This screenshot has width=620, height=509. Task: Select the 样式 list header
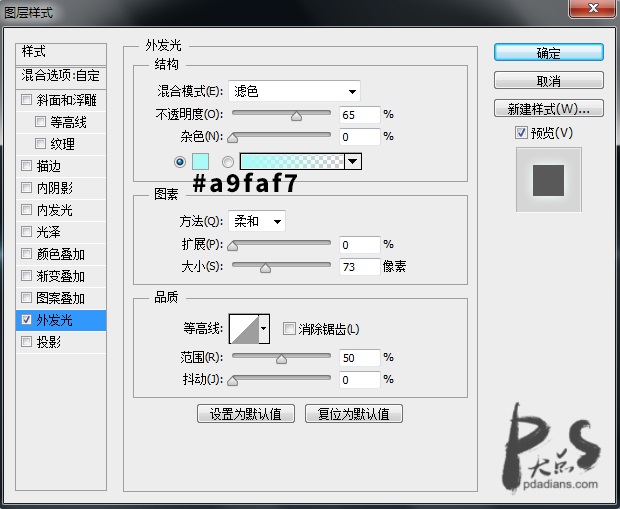61,54
